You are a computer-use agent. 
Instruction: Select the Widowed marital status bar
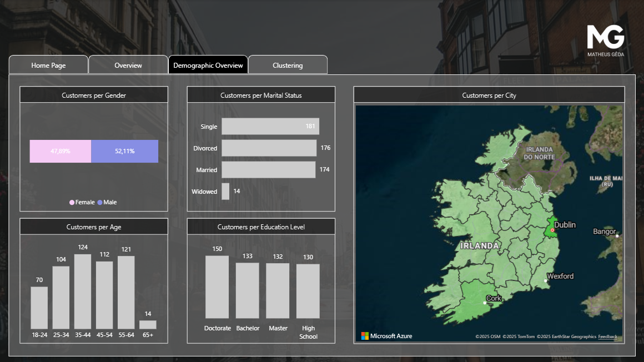point(225,192)
